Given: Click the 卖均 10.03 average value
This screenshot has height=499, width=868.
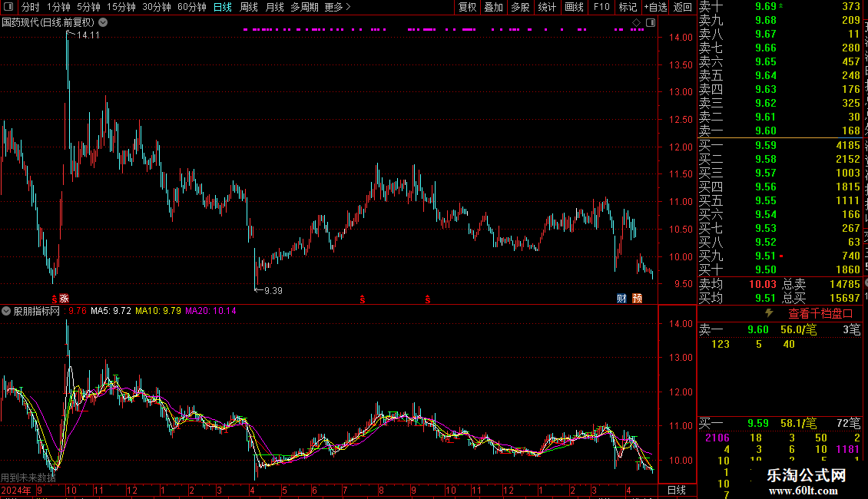Looking at the screenshot, I should (x=763, y=284).
